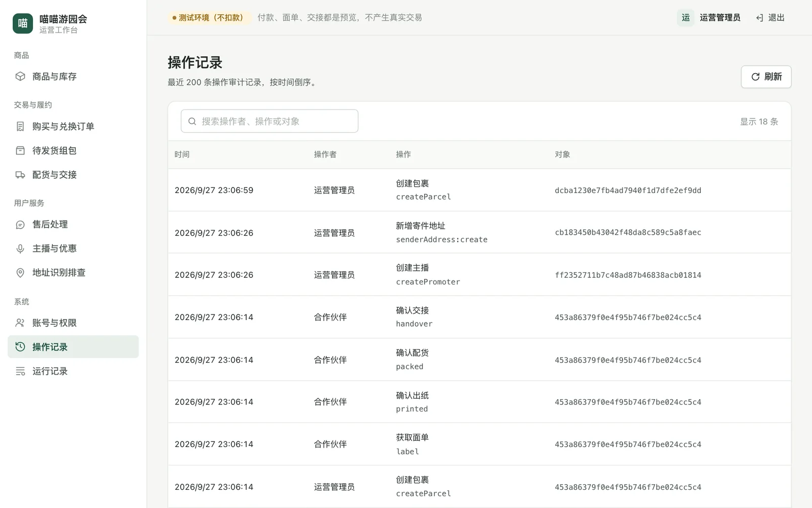The image size is (812, 508).
Task: Click the history clock icon beside 操作记录
Action: [x=20, y=346]
